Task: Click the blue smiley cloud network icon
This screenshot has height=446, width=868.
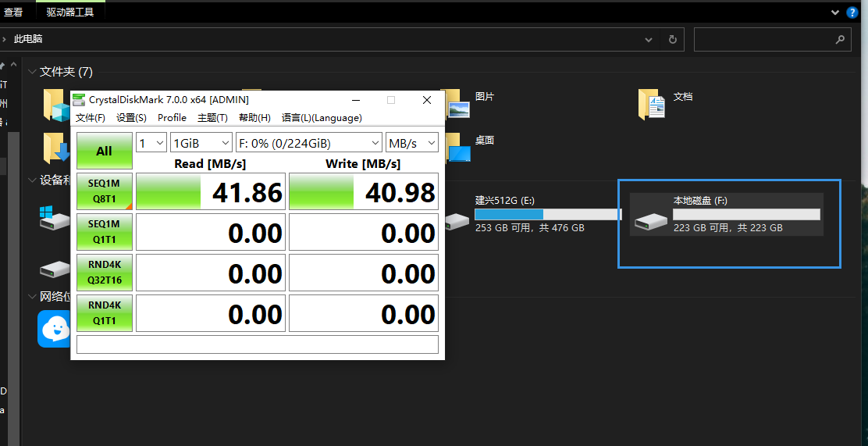Action: [54, 329]
